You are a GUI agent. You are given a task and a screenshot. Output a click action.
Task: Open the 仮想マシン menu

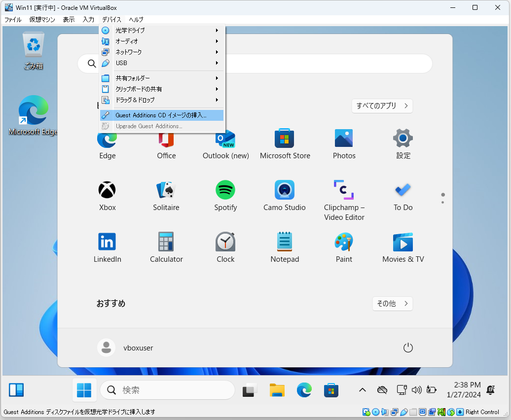[42, 20]
